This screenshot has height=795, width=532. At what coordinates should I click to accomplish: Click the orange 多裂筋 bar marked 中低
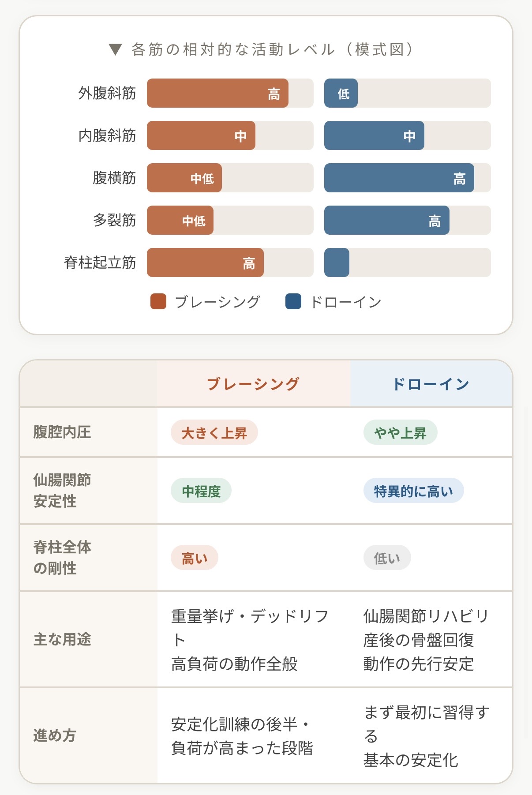(180, 221)
